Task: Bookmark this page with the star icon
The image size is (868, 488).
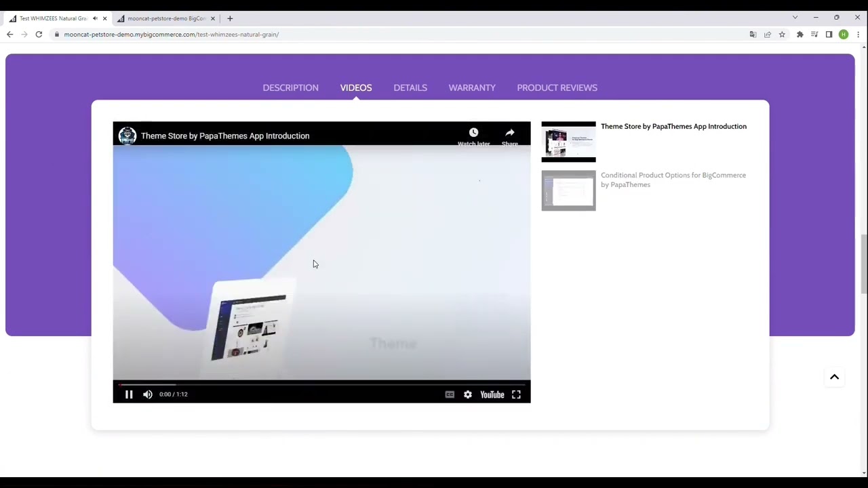Action: (x=782, y=35)
